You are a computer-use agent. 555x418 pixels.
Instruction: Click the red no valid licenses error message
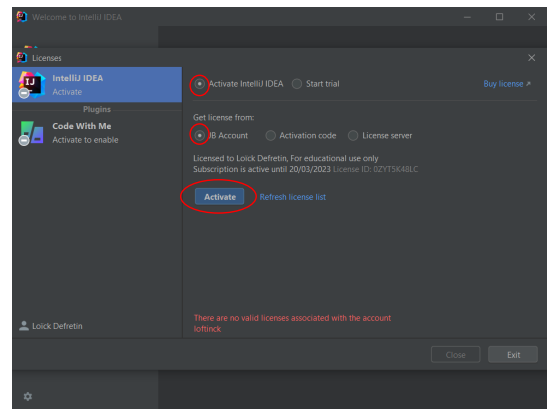292,323
